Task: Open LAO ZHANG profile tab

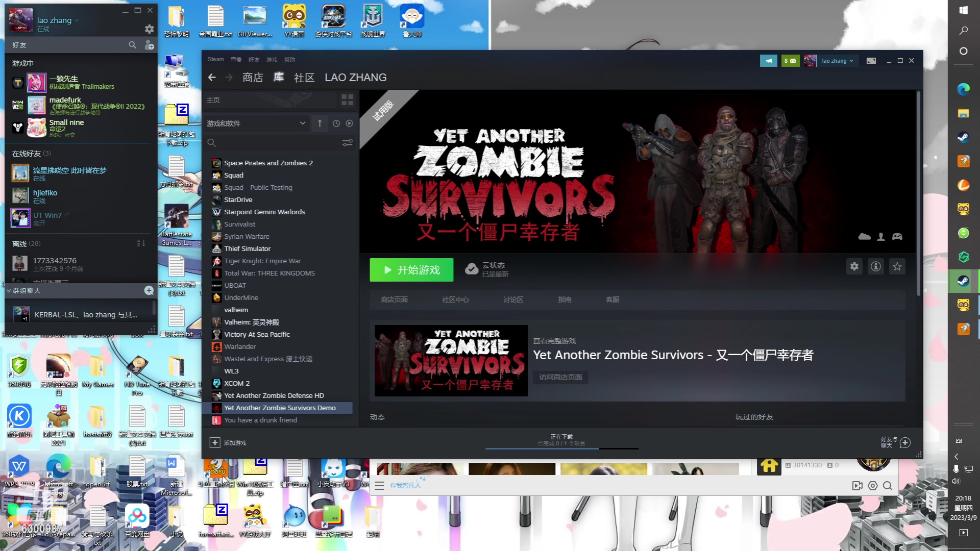Action: coord(356,78)
